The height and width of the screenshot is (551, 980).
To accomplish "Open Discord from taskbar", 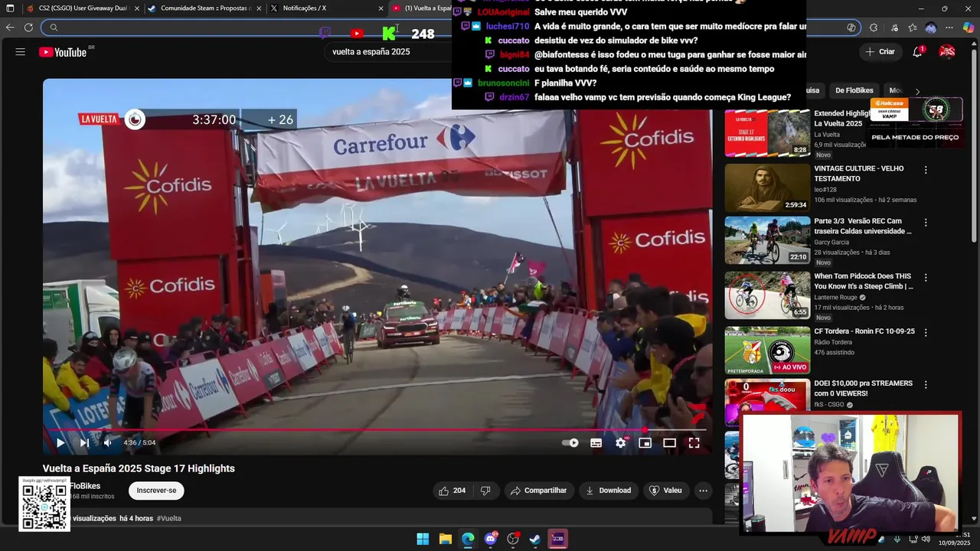I will 491,539.
